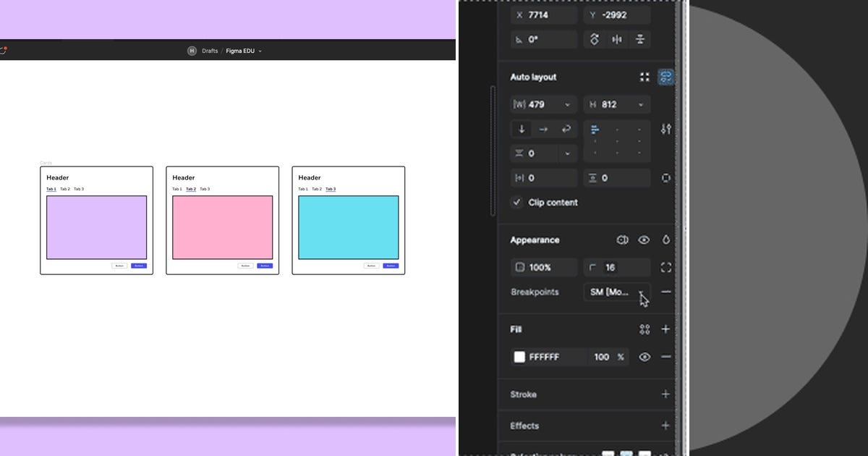Image resolution: width=868 pixels, height=456 pixels.
Task: Open the auto layout advanced settings icon
Action: (665, 129)
